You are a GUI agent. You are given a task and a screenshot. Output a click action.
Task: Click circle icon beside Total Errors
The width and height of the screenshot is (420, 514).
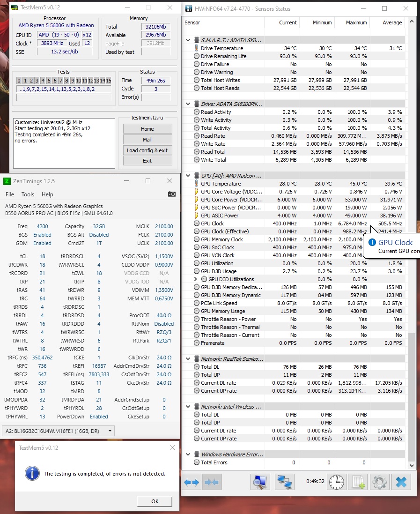[x=197, y=462]
